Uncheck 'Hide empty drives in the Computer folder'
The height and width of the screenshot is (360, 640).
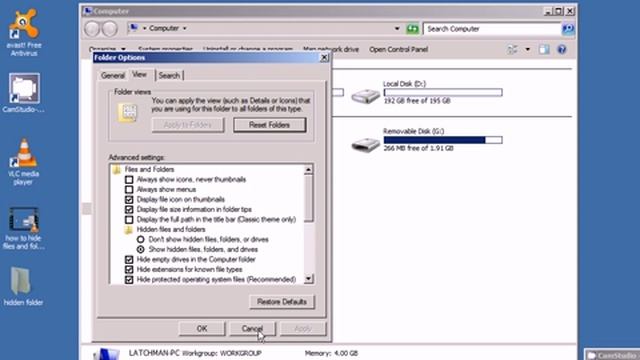(x=129, y=260)
